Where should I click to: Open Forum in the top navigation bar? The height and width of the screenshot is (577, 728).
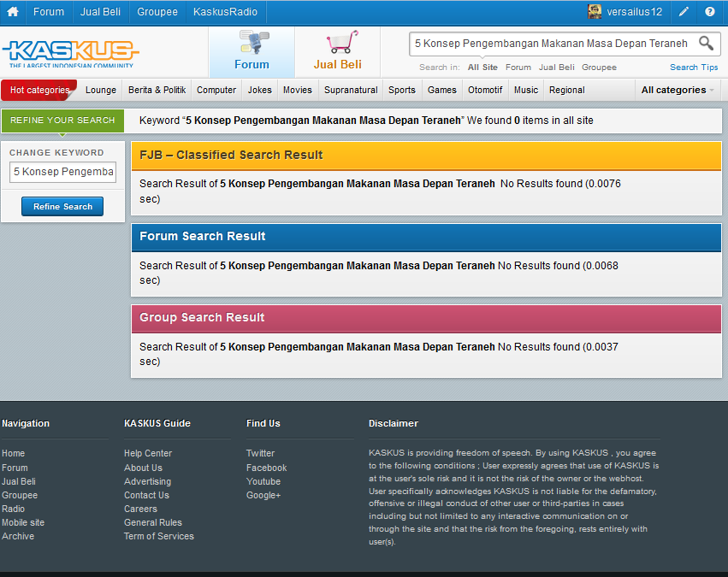(x=49, y=12)
